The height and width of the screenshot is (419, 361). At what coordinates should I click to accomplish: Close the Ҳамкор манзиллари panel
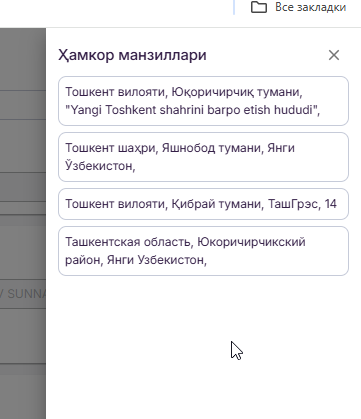click(334, 55)
